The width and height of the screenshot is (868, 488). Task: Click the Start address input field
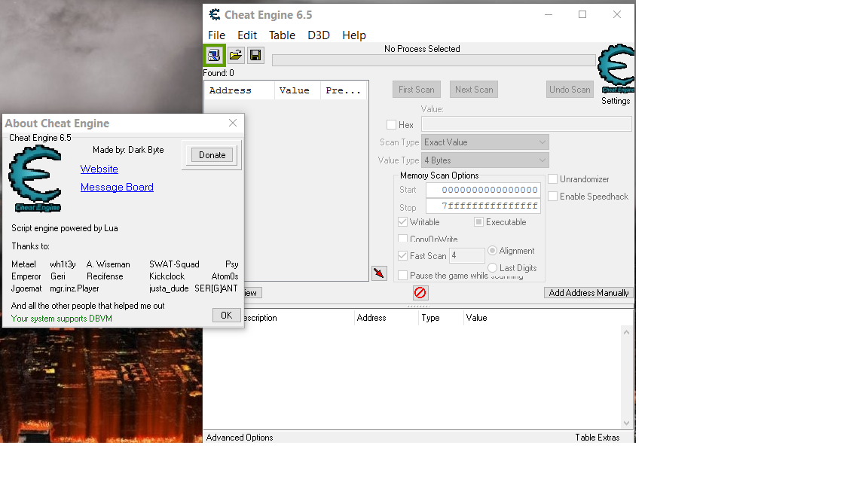[482, 190]
